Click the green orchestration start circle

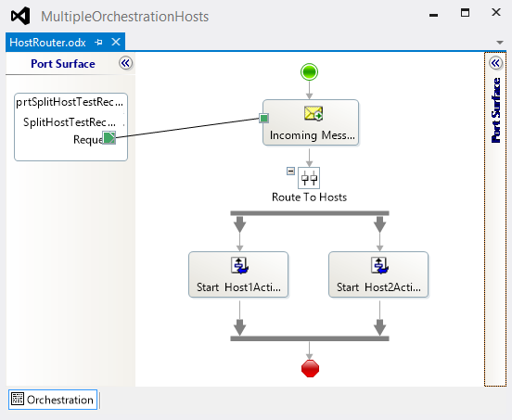tap(309, 71)
